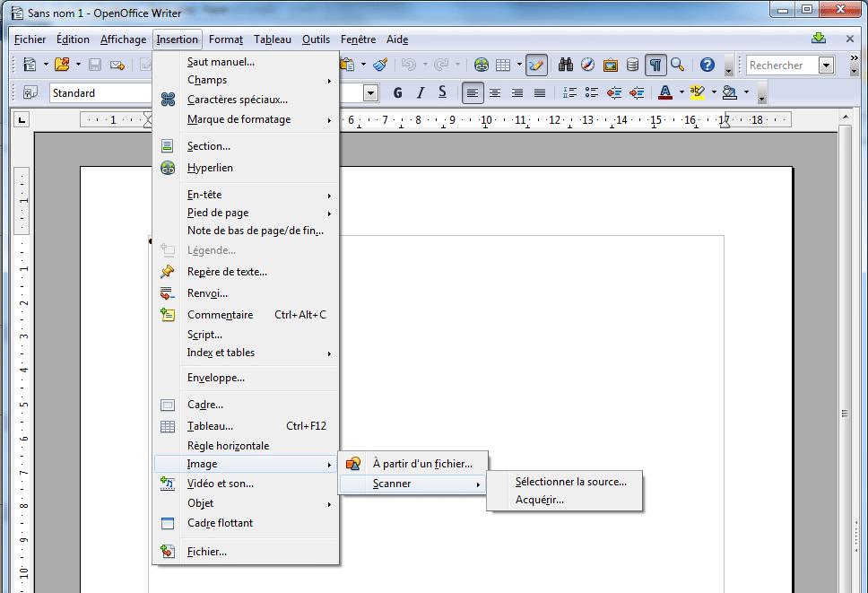Select "Sélectionner la source..." scanner option
Viewport: 868px width, 593px height.
coord(570,481)
